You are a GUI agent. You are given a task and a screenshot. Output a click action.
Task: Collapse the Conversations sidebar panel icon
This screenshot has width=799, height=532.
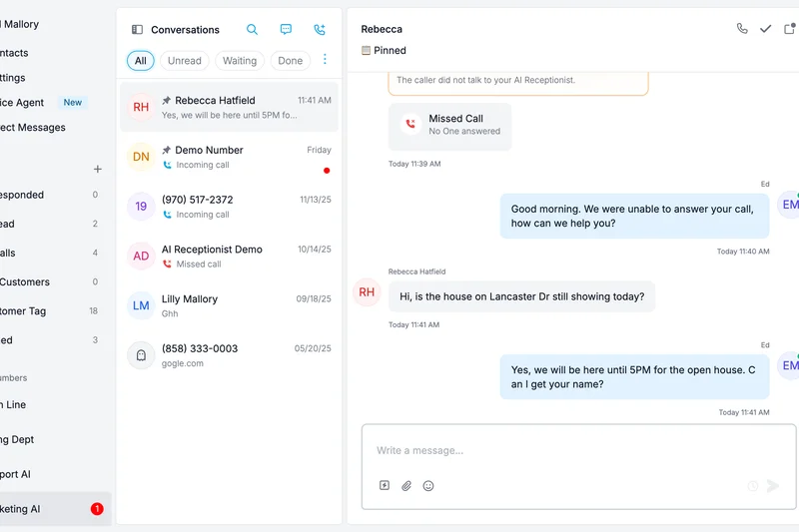138,30
